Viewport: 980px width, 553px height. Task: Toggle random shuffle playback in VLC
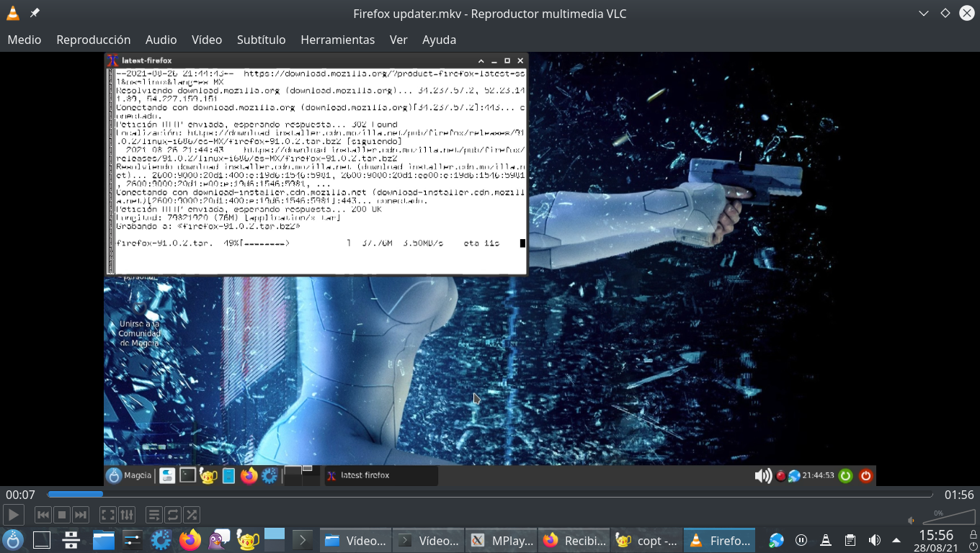[x=192, y=515]
